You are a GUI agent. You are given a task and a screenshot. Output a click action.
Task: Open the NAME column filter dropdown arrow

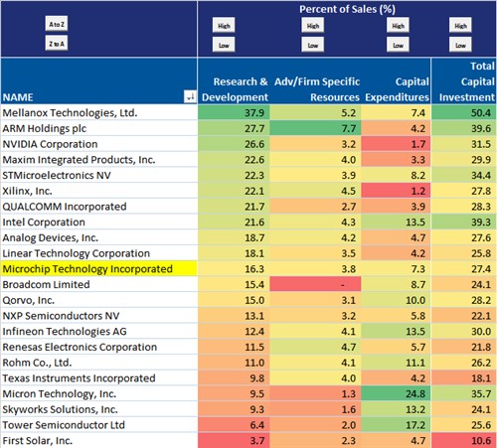pos(190,96)
